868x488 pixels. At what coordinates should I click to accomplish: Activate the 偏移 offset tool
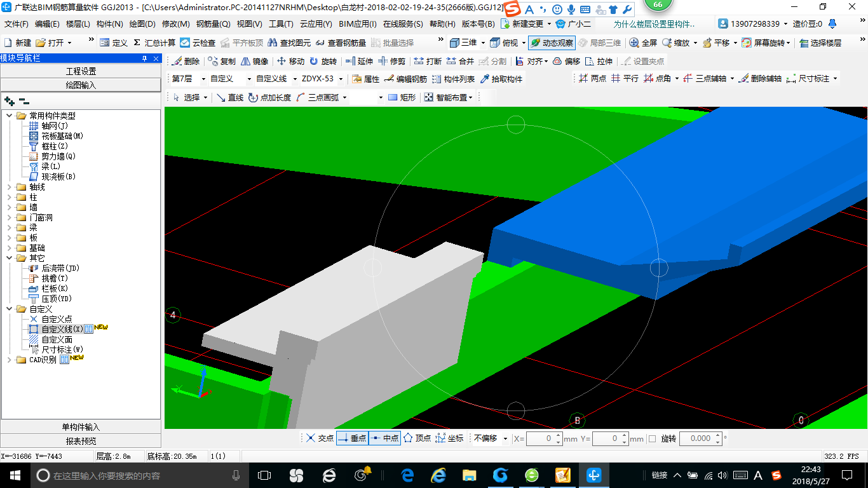coord(566,62)
